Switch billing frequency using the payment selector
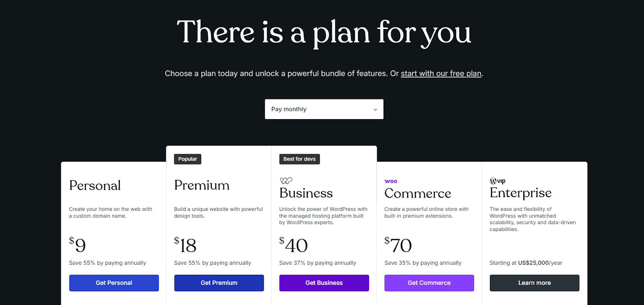 tap(324, 109)
